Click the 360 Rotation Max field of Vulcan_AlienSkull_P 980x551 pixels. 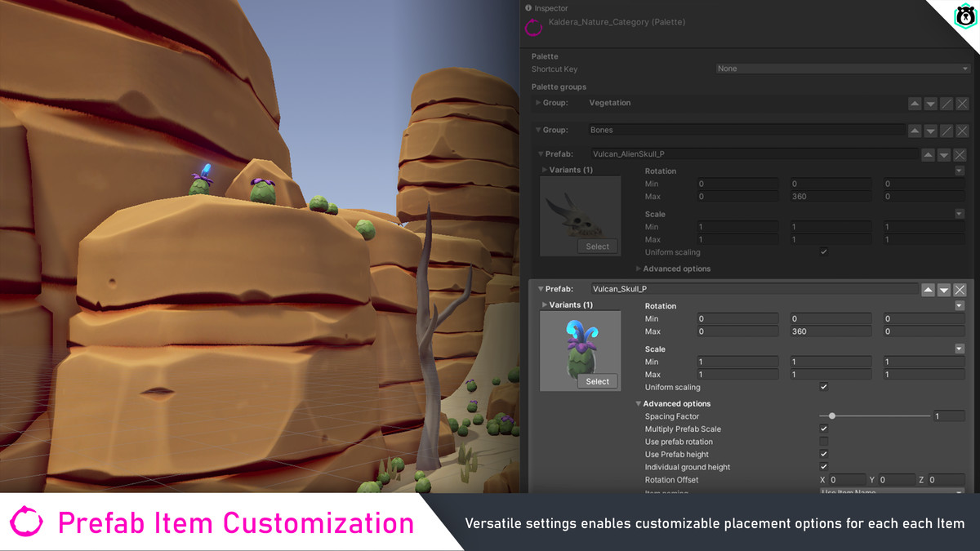pyautogui.click(x=831, y=197)
